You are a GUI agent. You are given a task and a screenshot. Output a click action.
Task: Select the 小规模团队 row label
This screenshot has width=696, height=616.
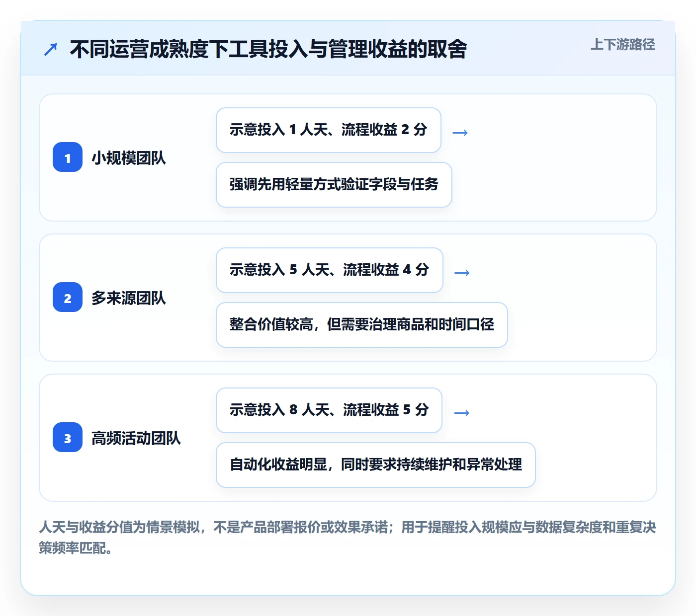[128, 158]
